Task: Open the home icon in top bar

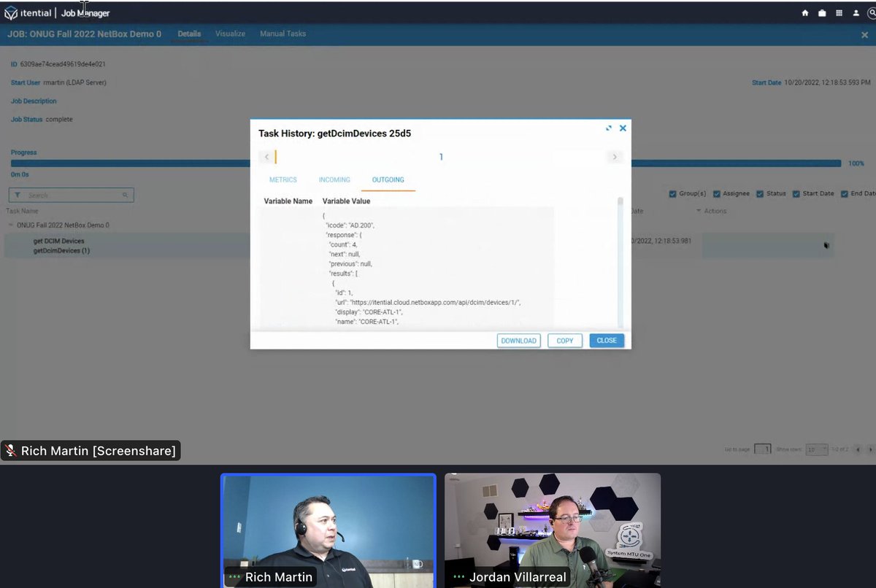Action: [x=805, y=13]
